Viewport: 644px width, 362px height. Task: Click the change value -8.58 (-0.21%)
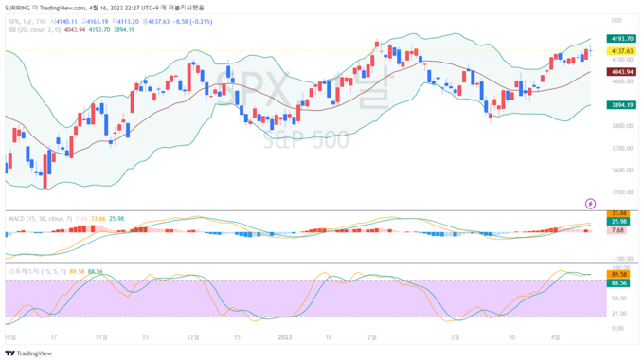[x=193, y=22]
